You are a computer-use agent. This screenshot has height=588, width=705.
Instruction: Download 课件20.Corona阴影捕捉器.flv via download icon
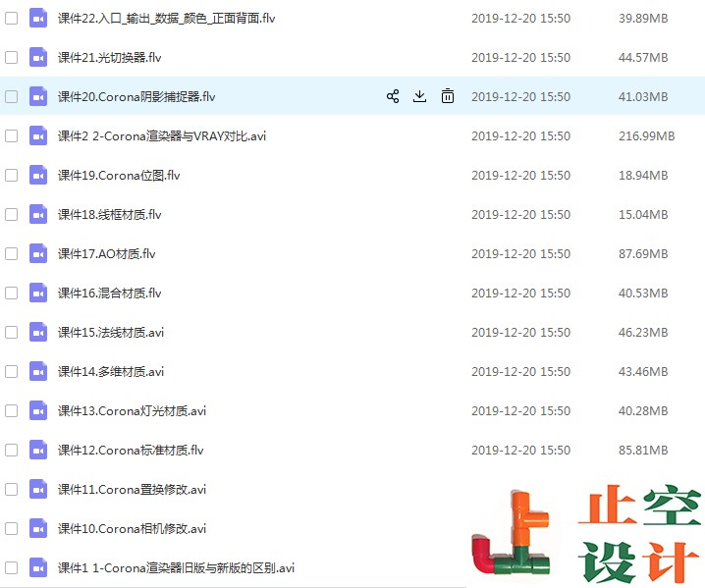pyautogui.click(x=419, y=96)
